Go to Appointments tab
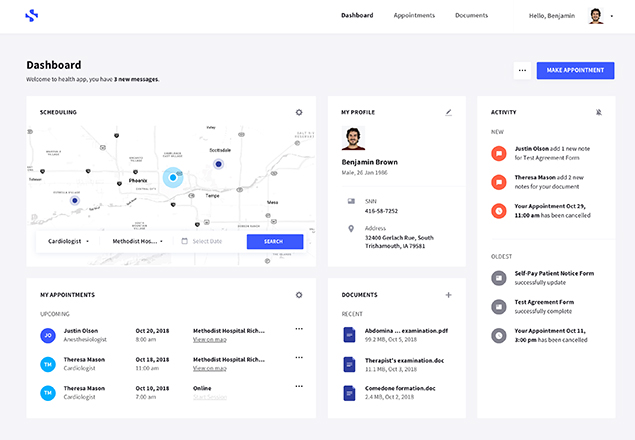635x440 pixels. 414,15
